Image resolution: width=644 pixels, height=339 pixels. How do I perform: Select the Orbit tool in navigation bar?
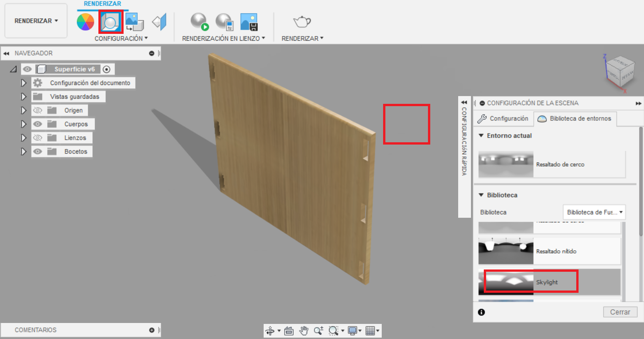[x=270, y=330]
